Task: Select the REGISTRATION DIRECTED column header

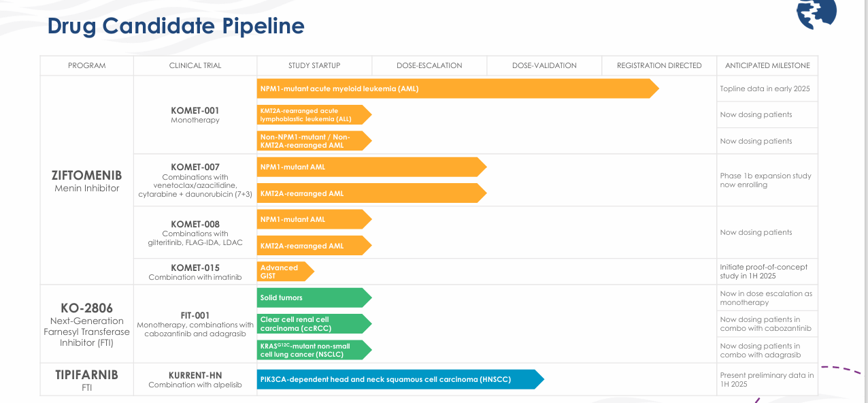Action: coord(659,65)
